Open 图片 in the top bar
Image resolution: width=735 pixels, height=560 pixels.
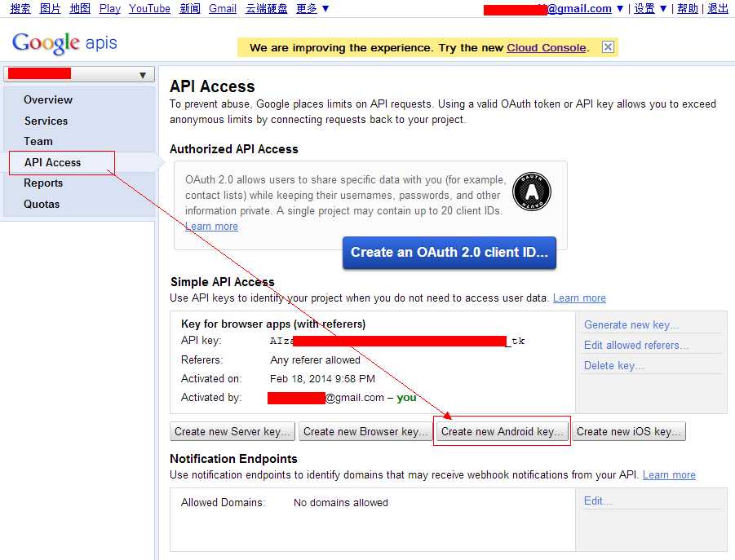[x=50, y=8]
